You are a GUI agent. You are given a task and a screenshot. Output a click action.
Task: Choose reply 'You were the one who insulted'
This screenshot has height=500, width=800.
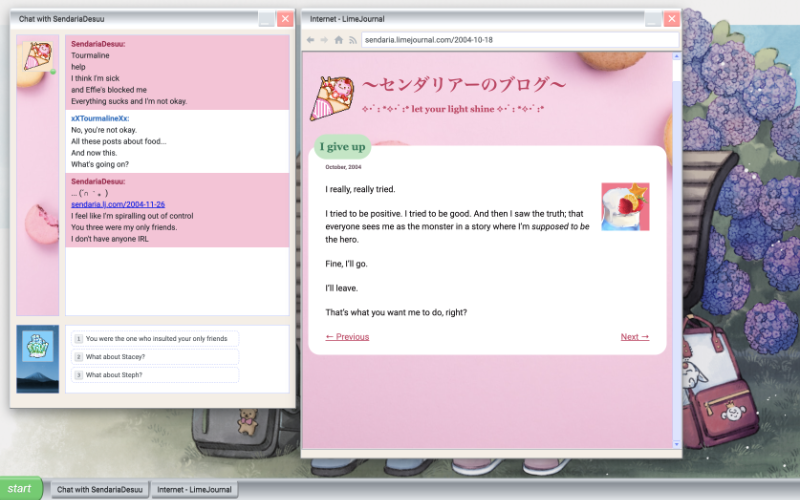click(155, 339)
